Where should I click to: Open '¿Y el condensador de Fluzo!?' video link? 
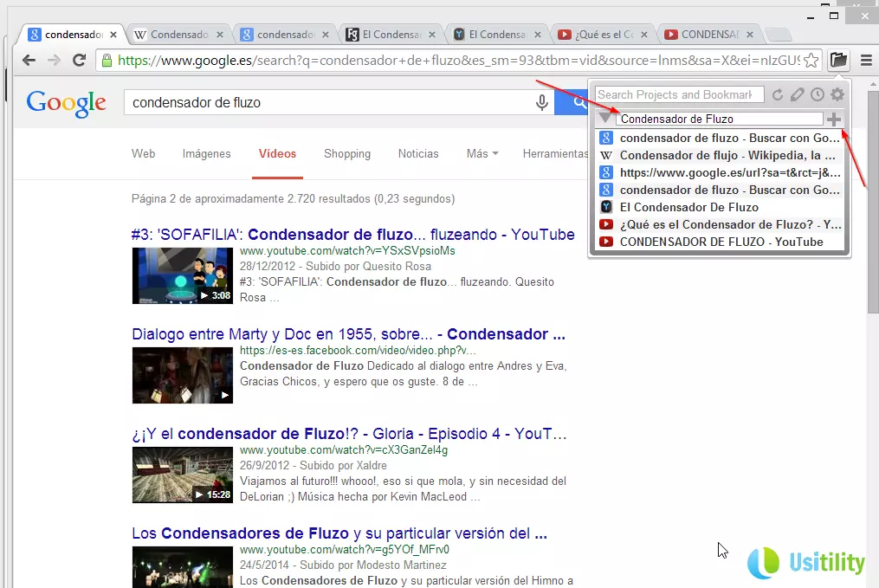pos(346,434)
